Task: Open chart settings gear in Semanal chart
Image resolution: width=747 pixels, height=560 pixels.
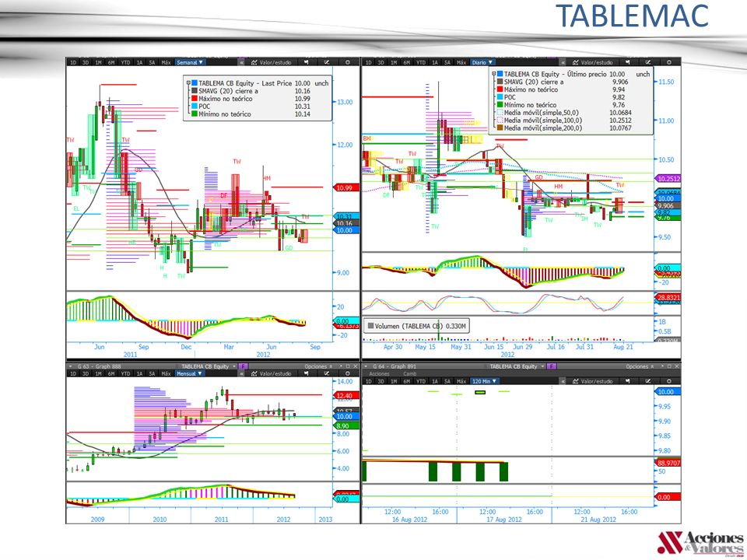Action: [347, 62]
